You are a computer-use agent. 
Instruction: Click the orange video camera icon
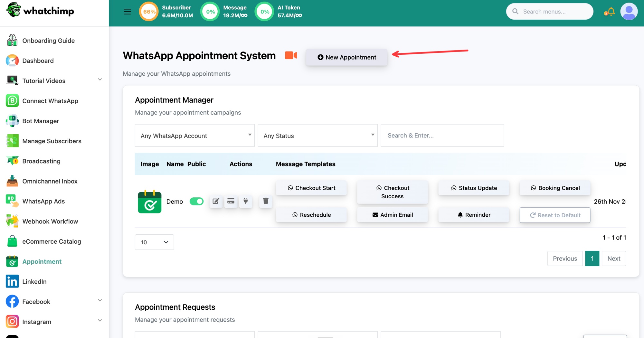tap(291, 55)
